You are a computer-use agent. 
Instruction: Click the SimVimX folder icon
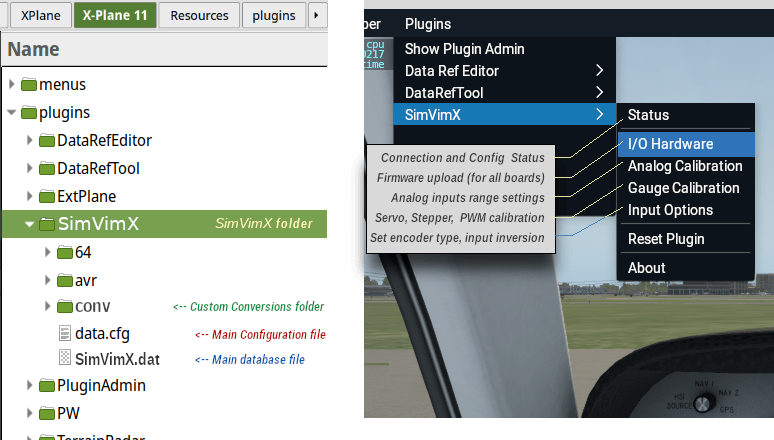(47, 224)
